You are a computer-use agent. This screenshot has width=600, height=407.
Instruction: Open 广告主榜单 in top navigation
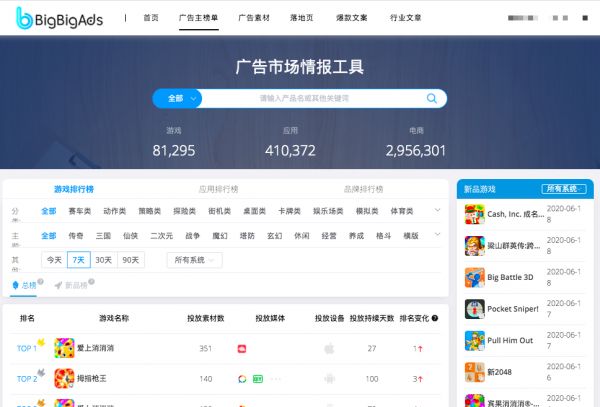[x=199, y=18]
